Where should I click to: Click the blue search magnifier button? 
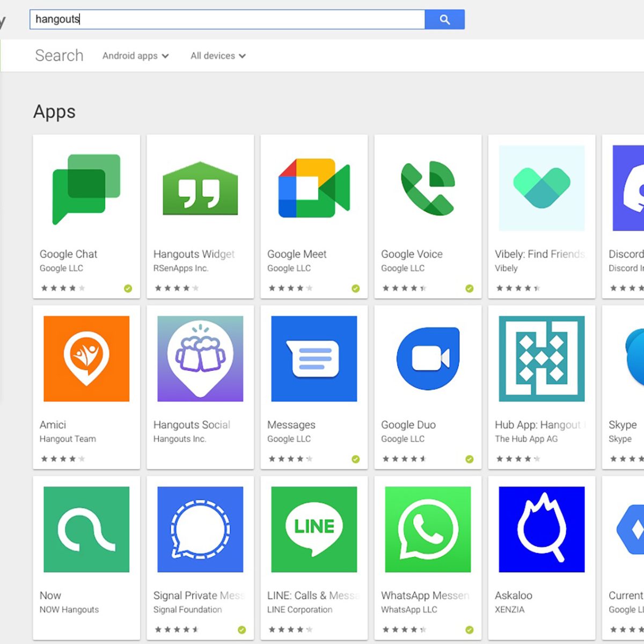(444, 19)
